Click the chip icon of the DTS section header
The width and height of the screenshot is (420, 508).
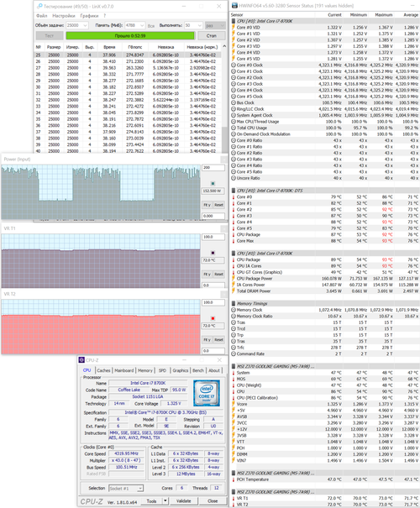(x=234, y=191)
